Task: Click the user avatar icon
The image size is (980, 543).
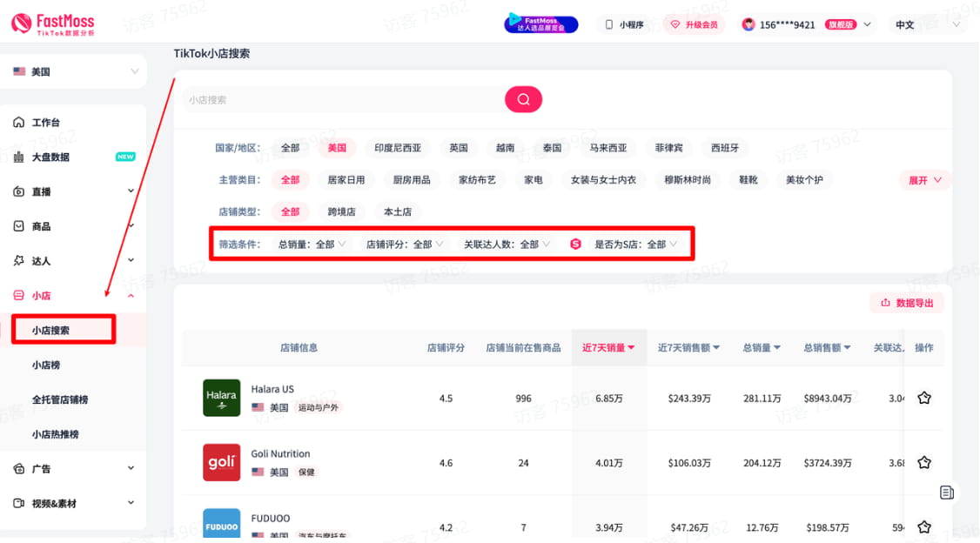Action: coord(748,24)
